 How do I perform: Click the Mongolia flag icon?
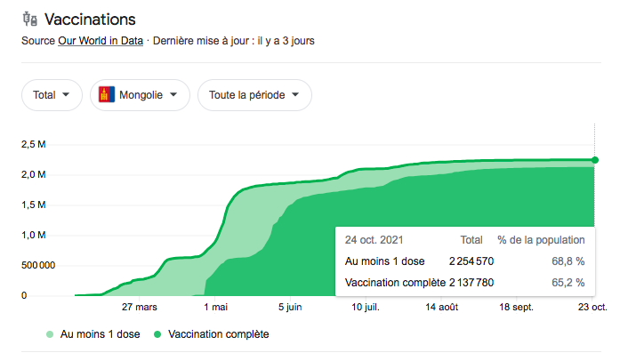pos(108,94)
